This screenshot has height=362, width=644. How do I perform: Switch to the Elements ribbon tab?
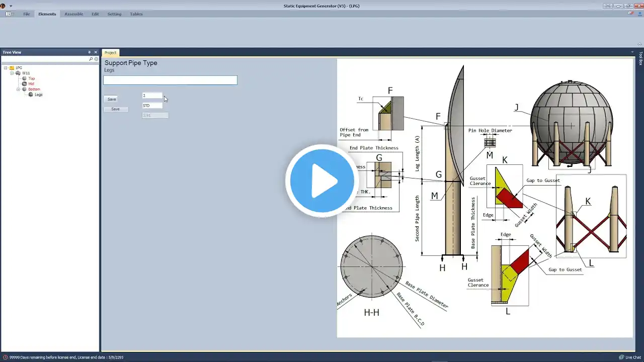point(47,14)
